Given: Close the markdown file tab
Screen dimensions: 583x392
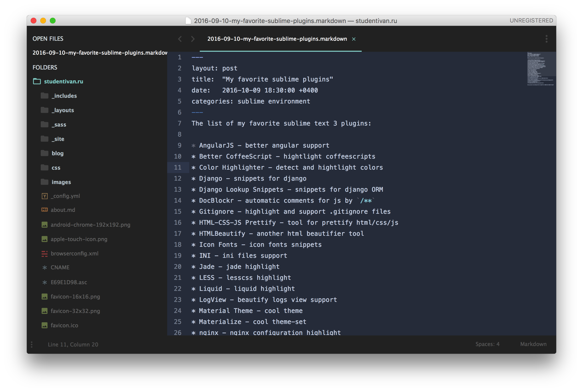Looking at the screenshot, I should (x=354, y=39).
